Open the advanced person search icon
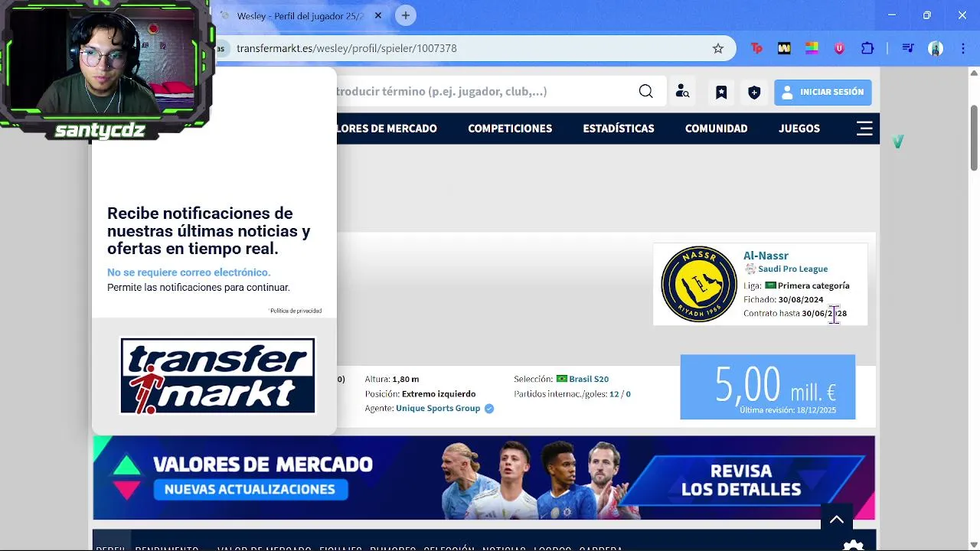The height and width of the screenshot is (551, 980). pos(682,92)
